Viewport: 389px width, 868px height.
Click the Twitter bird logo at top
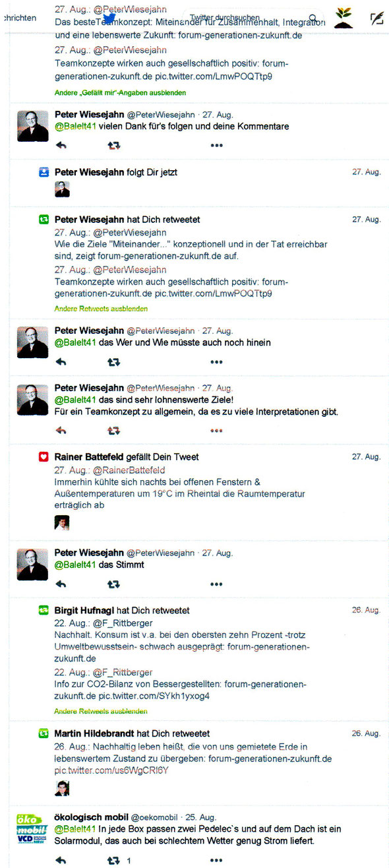point(109,16)
